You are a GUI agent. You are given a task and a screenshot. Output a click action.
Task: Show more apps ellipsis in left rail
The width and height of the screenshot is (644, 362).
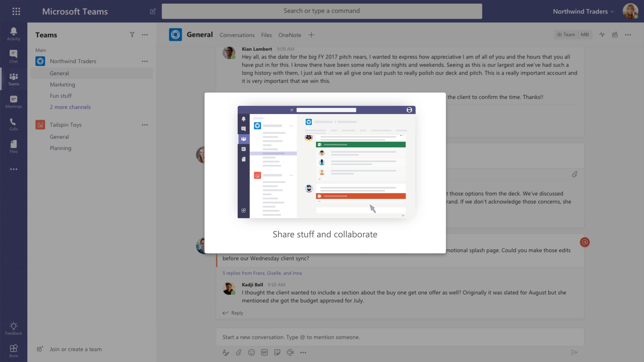tap(13, 169)
